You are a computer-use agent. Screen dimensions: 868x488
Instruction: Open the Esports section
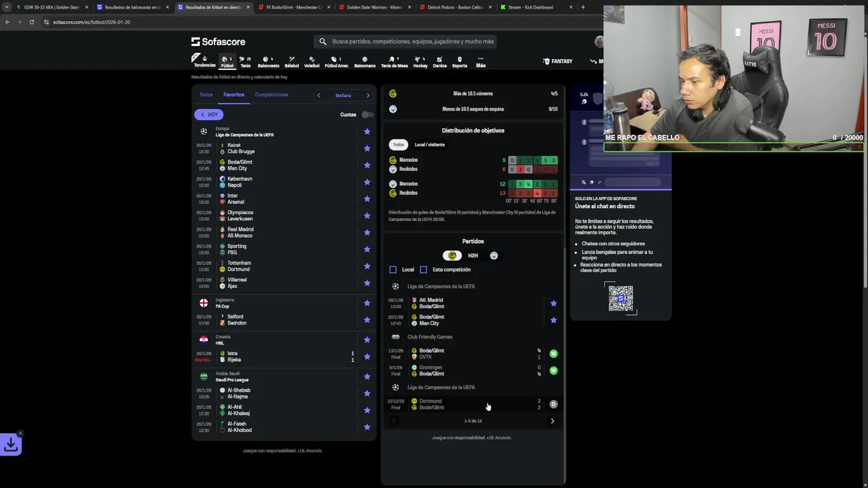[x=460, y=61]
